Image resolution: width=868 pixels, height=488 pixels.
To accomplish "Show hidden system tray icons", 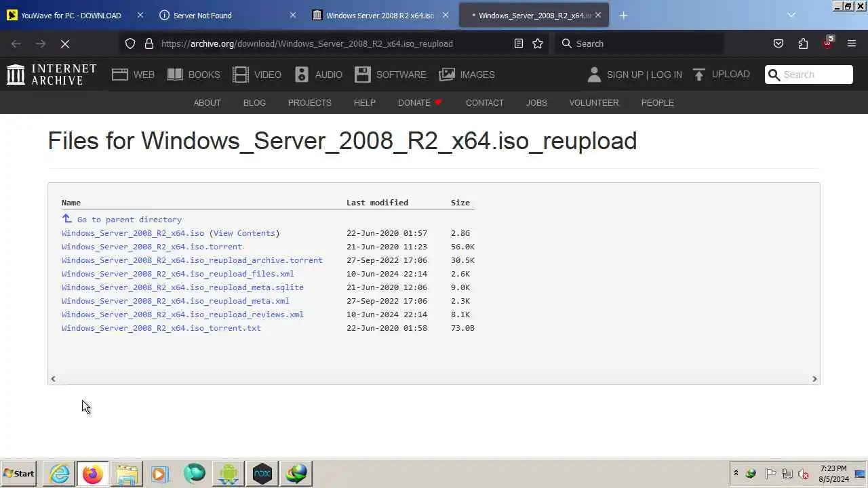I will coord(736,474).
